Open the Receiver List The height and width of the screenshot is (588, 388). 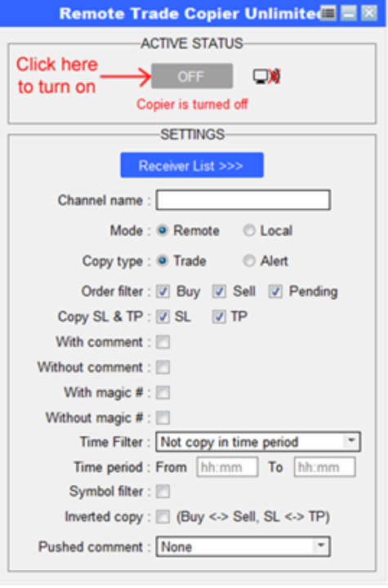[192, 165]
